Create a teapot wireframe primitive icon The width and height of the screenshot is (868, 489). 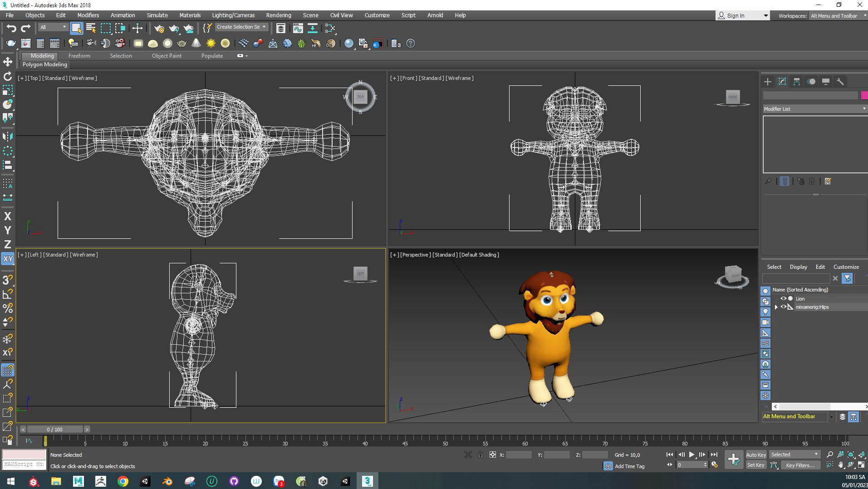click(x=181, y=44)
